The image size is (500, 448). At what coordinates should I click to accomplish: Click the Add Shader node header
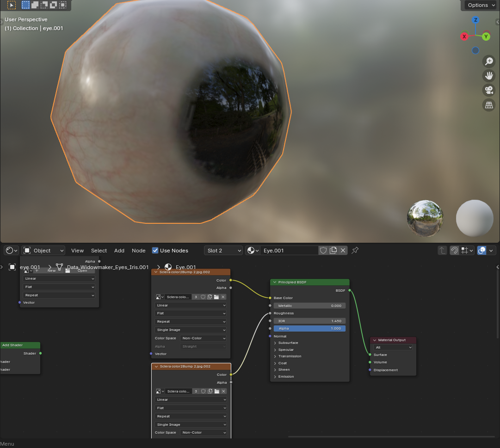pyautogui.click(x=20, y=345)
